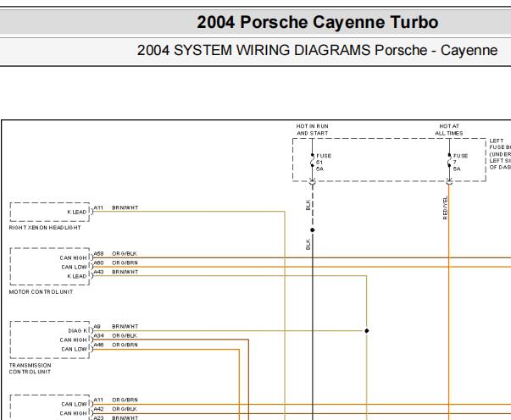The width and height of the screenshot is (511, 420).
Task: Click "CAN LOW" beside pin A11 in bottom box
Action: [x=75, y=404]
